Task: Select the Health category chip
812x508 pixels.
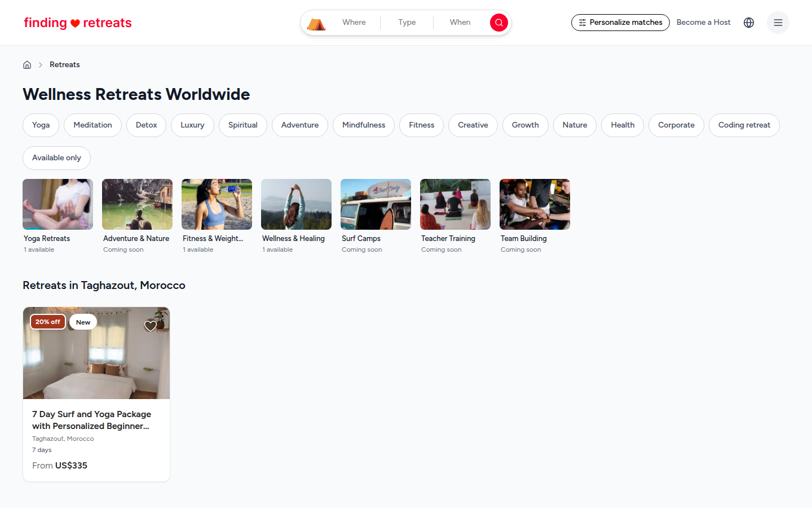Action: pyautogui.click(x=623, y=125)
